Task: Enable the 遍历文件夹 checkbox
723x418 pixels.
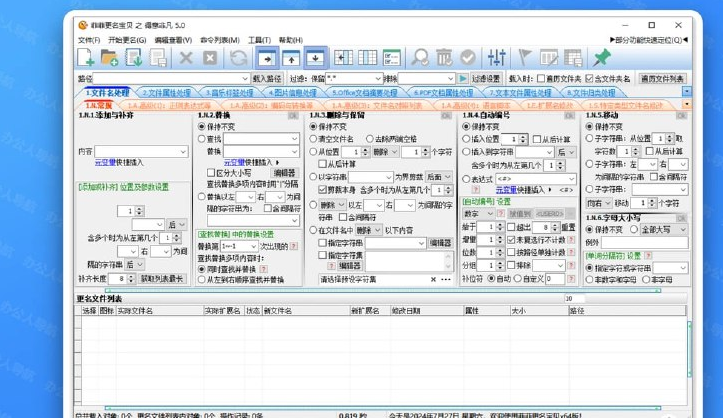Action: coord(541,79)
